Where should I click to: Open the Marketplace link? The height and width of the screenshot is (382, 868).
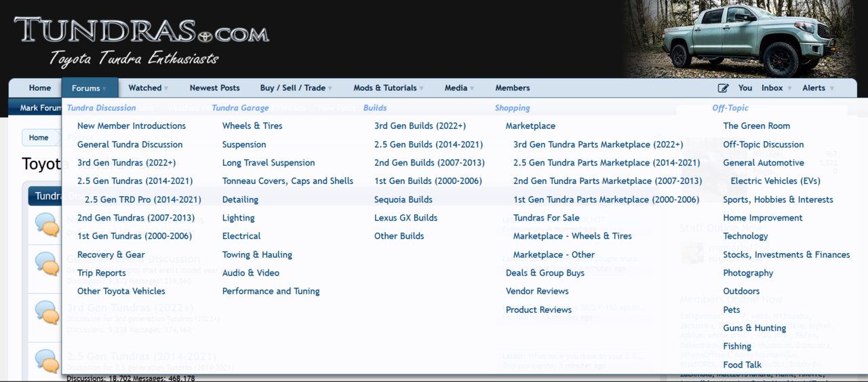tap(530, 126)
